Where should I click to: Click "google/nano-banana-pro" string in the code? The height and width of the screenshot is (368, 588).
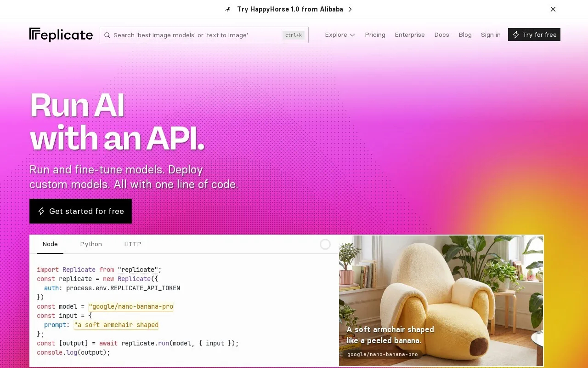(131, 306)
